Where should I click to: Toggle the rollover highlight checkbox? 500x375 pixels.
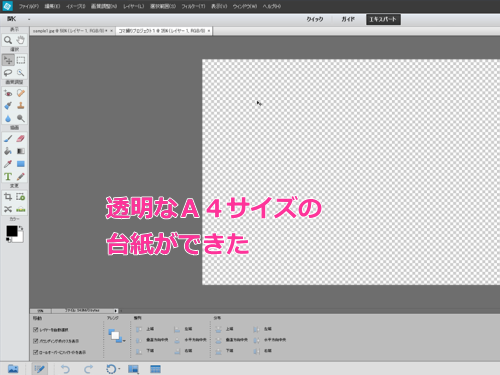click(x=36, y=352)
